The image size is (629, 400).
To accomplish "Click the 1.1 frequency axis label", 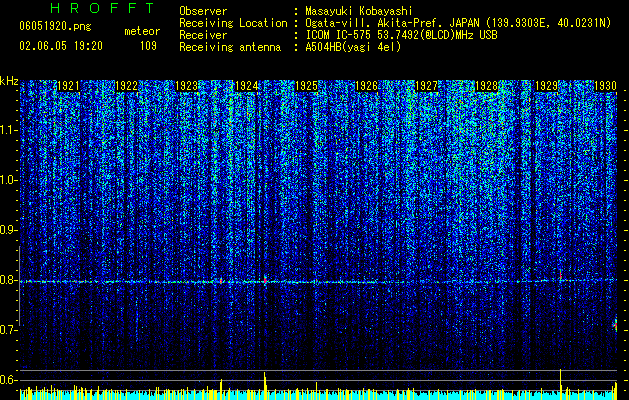I will (8, 130).
